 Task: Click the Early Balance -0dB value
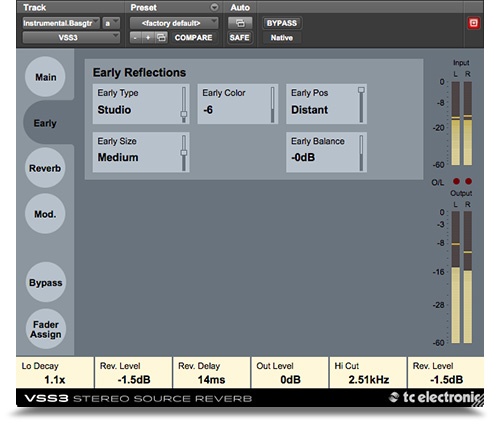[303, 157]
